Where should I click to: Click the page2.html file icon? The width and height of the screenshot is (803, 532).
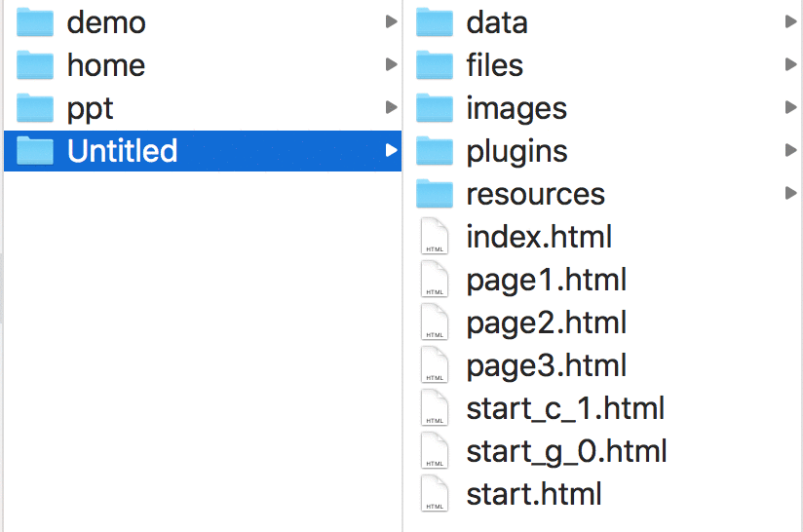tap(435, 322)
